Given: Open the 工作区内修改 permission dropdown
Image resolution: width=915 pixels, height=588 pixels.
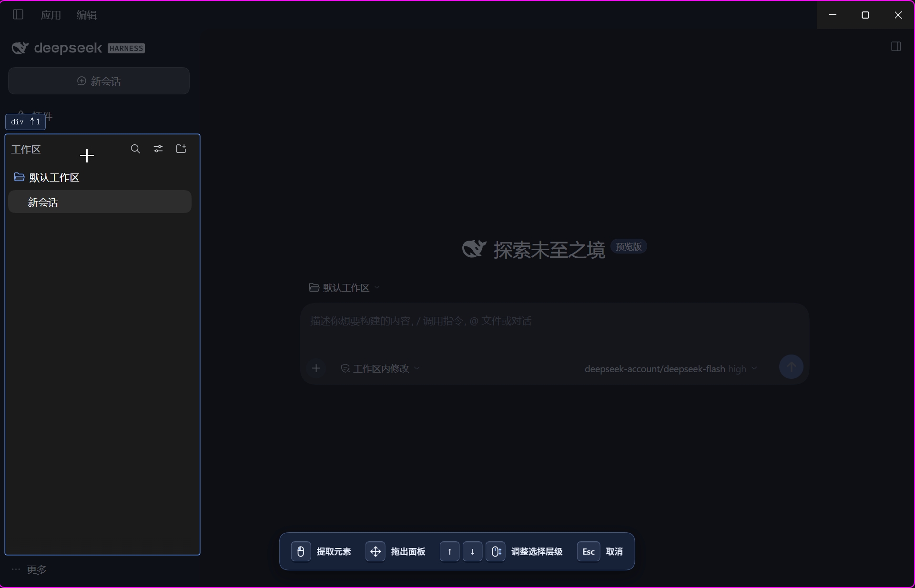Looking at the screenshot, I should [x=380, y=369].
